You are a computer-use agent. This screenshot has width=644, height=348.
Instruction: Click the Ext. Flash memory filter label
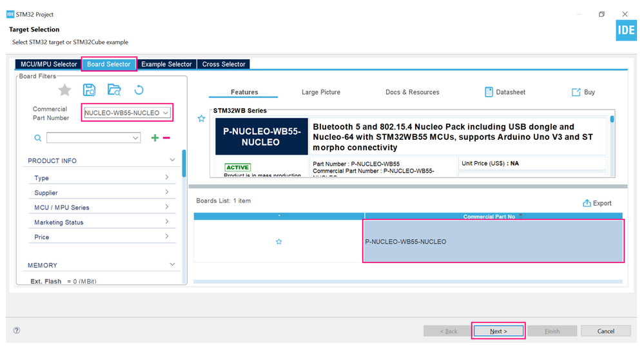coord(46,282)
